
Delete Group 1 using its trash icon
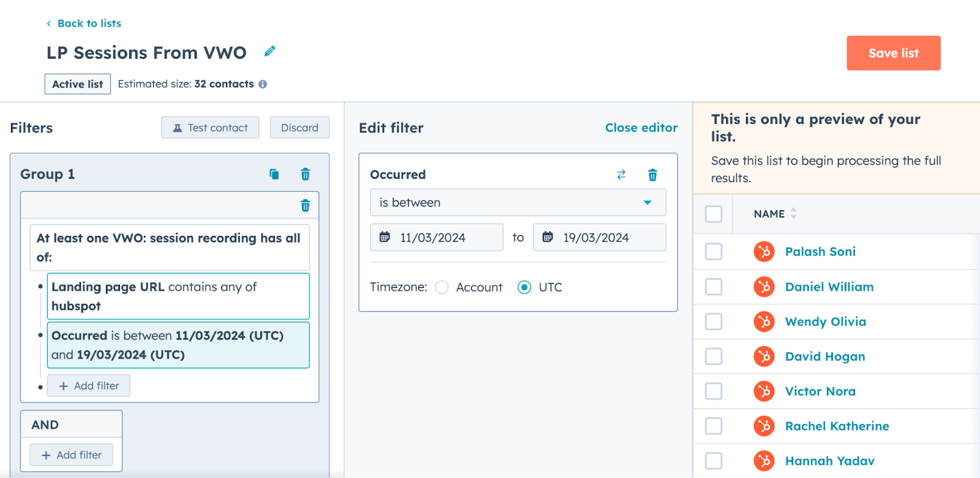click(x=305, y=175)
